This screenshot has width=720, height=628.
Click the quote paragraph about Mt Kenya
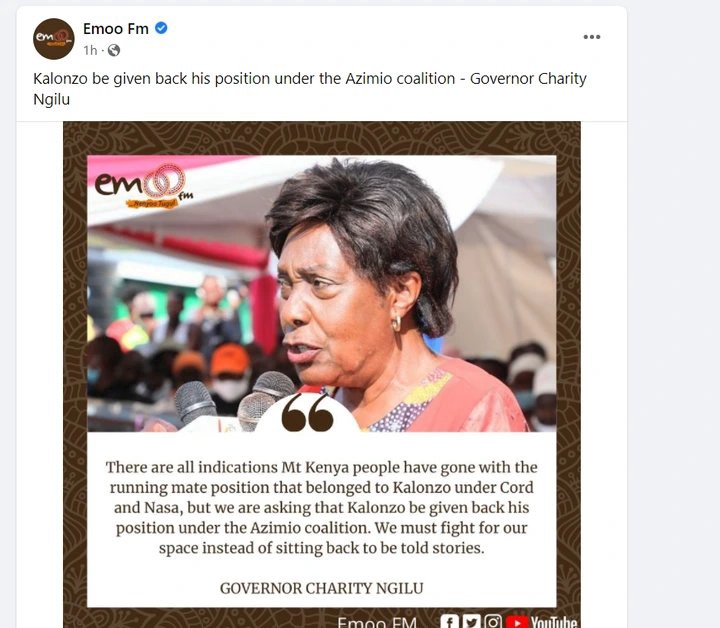pos(322,507)
